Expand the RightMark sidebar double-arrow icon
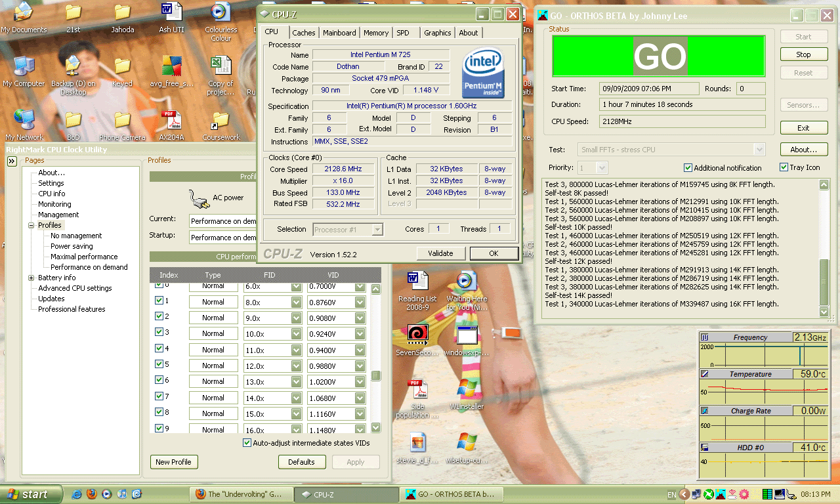Viewport: 840px width, 504px height. pos(12,161)
